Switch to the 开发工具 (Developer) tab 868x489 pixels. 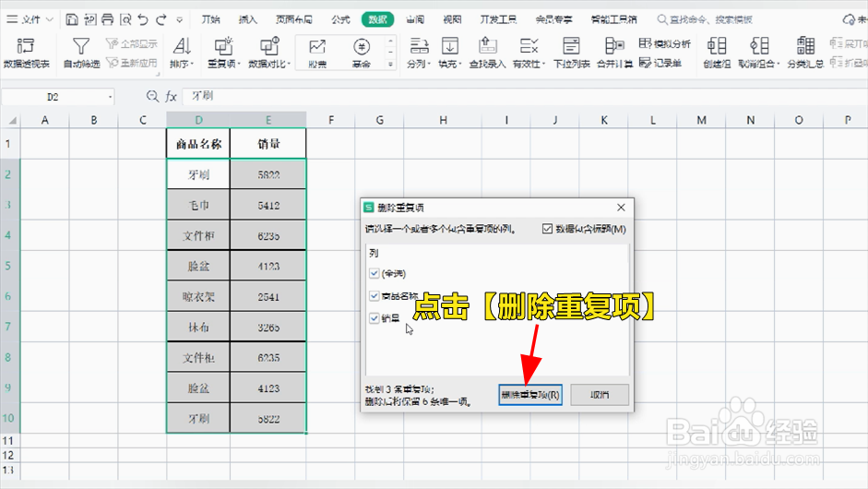pos(498,20)
